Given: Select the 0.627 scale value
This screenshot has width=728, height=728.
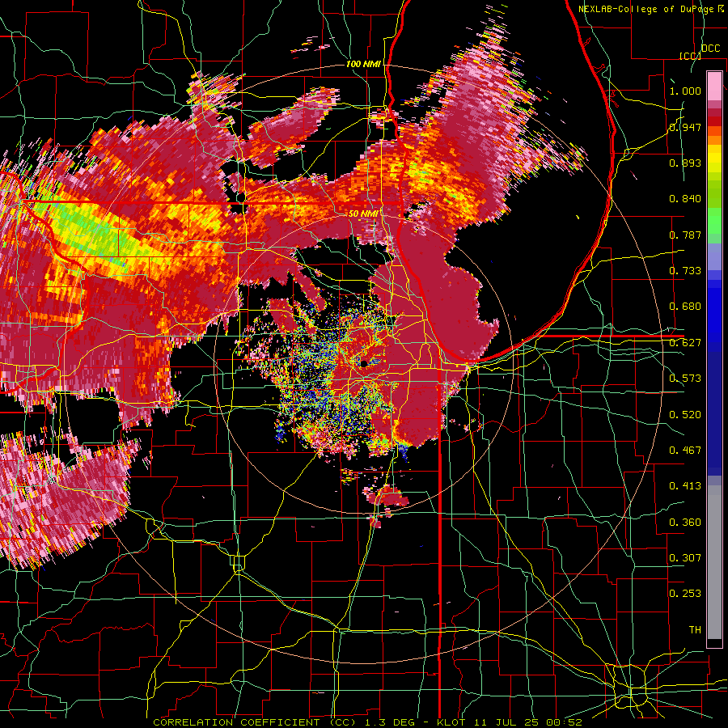Looking at the screenshot, I should coord(685,343).
